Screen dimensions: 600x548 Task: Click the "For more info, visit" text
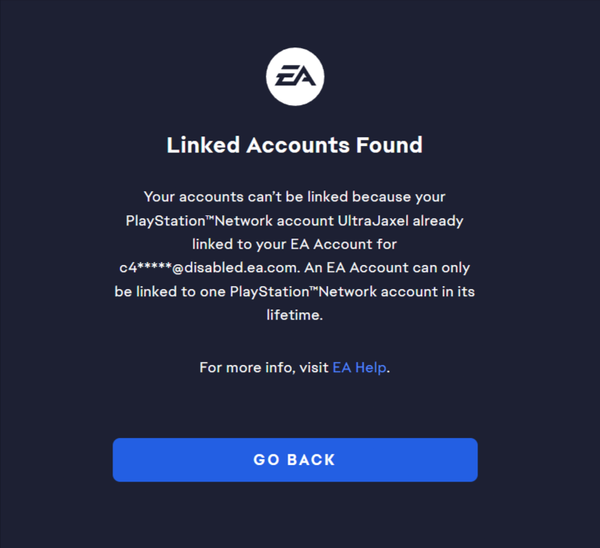tap(264, 367)
